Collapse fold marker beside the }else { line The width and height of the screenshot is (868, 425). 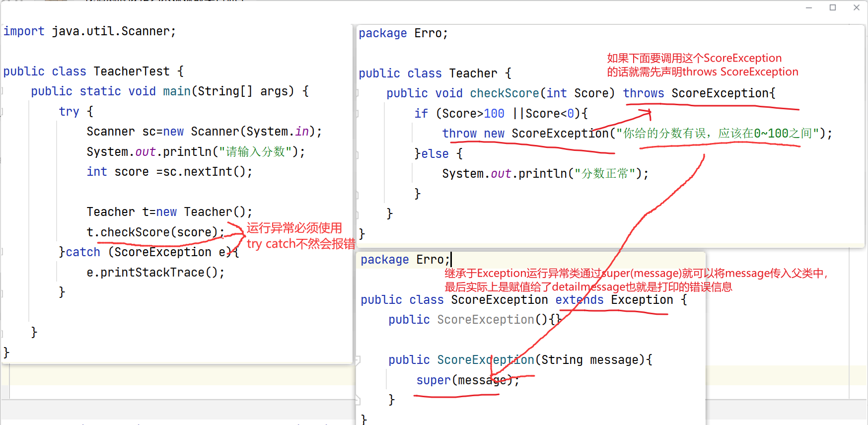(x=357, y=154)
